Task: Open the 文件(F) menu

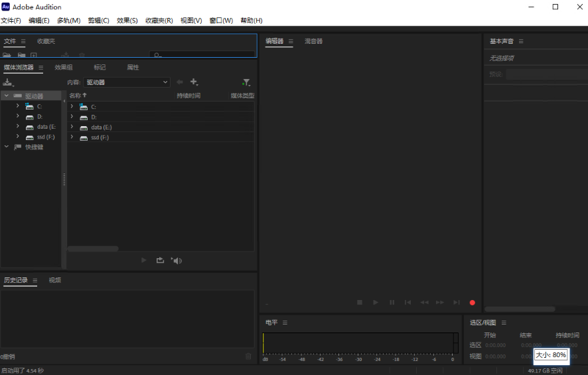Action: (11, 21)
